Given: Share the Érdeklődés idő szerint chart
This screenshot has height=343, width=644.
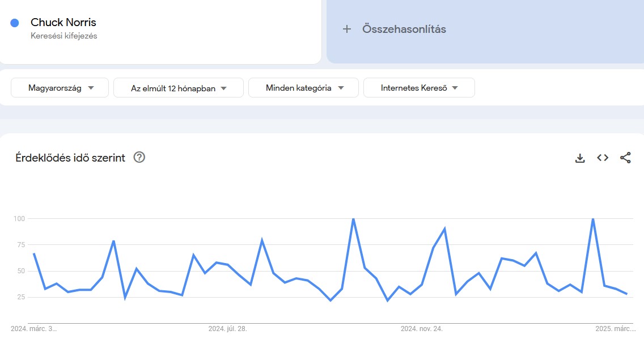Looking at the screenshot, I should pos(626,158).
